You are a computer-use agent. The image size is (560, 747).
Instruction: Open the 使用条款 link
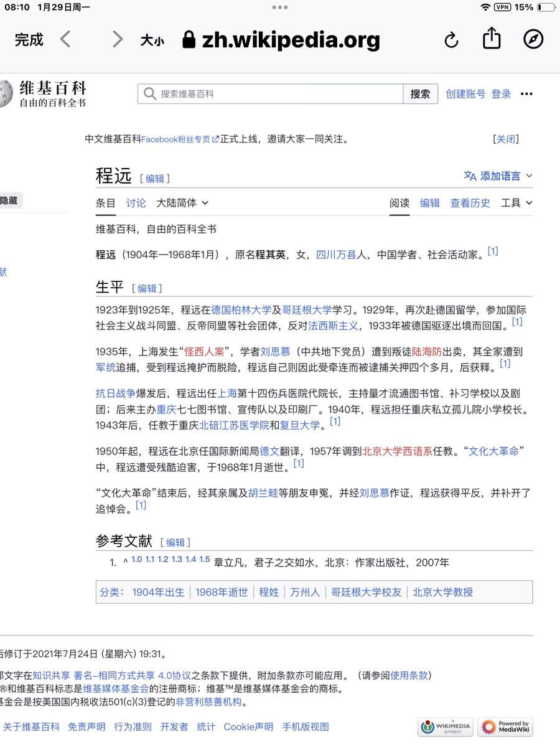pos(409,675)
